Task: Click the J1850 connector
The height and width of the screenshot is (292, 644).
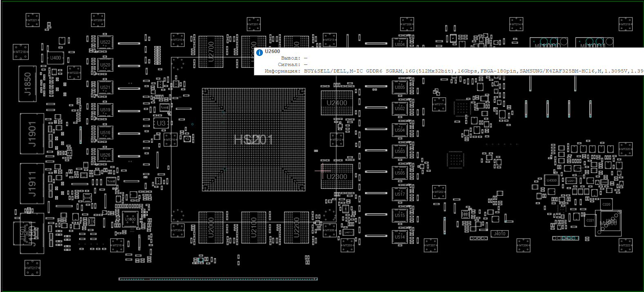Action: point(28,84)
